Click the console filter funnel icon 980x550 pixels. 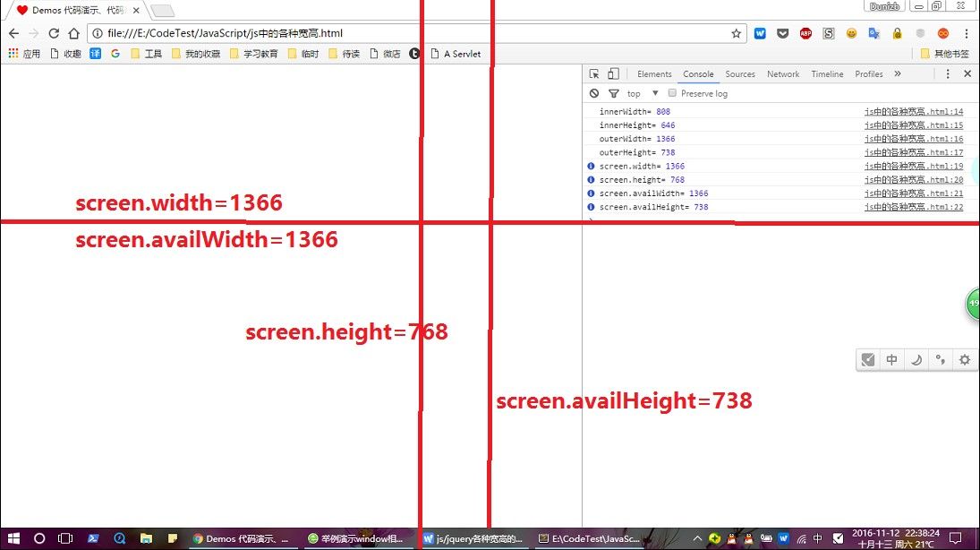[x=613, y=93]
